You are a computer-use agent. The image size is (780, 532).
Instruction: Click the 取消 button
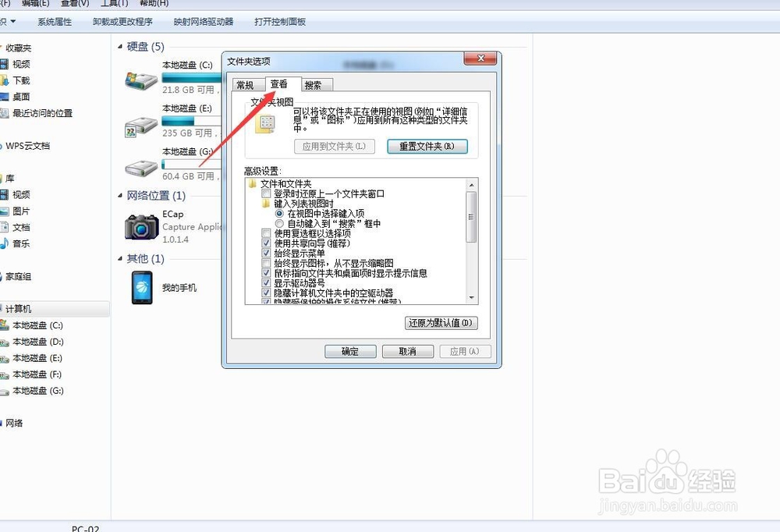(x=408, y=351)
